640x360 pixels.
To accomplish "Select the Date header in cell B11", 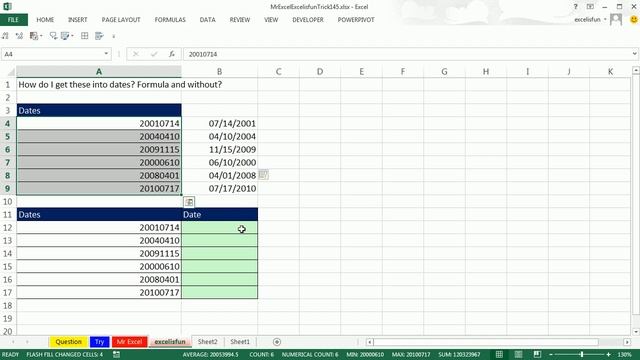I will [220, 214].
